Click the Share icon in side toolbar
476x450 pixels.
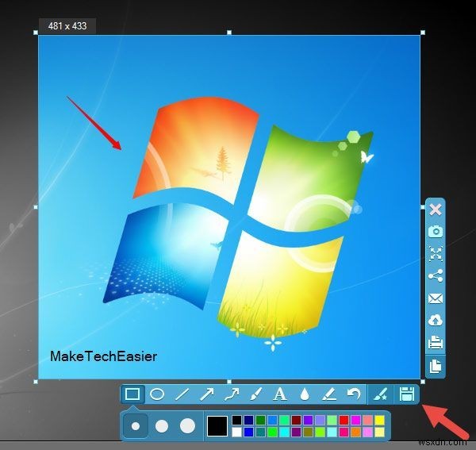coord(436,276)
